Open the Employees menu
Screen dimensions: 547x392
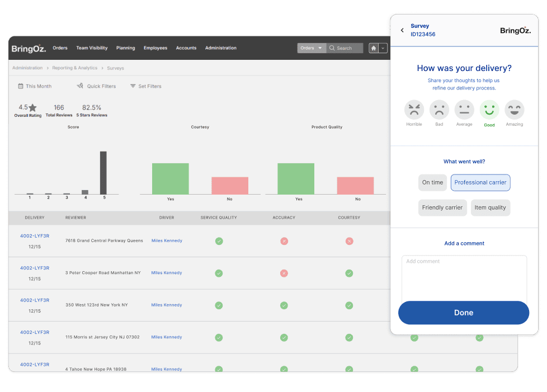tap(155, 48)
